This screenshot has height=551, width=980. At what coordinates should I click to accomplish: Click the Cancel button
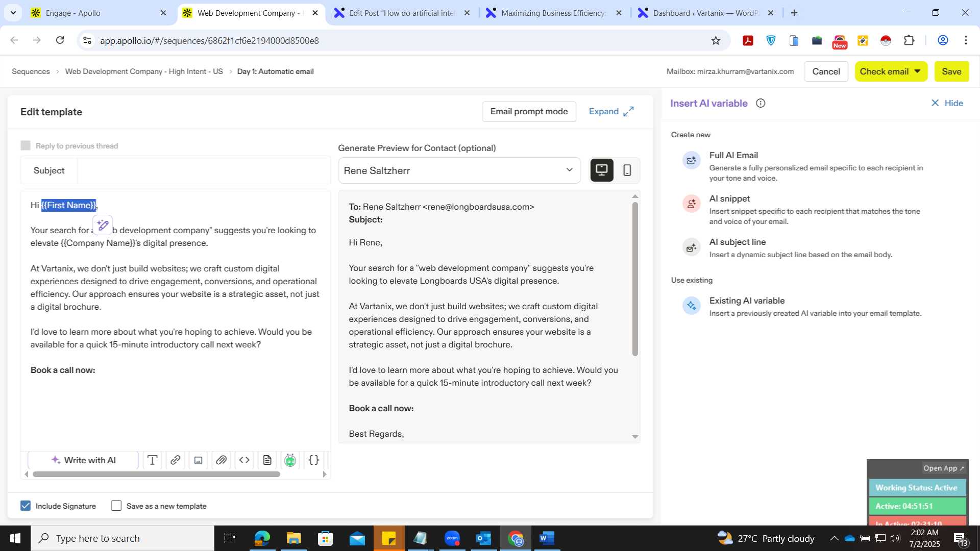pyautogui.click(x=826, y=71)
